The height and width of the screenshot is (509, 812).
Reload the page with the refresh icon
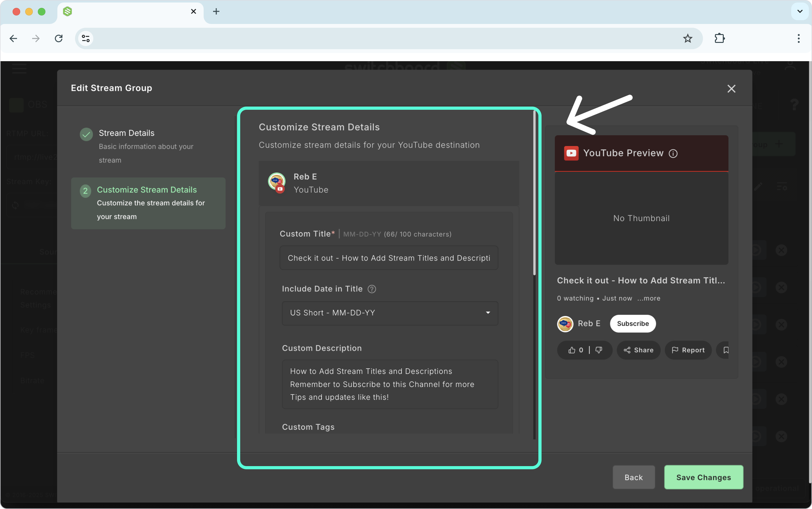click(x=59, y=38)
